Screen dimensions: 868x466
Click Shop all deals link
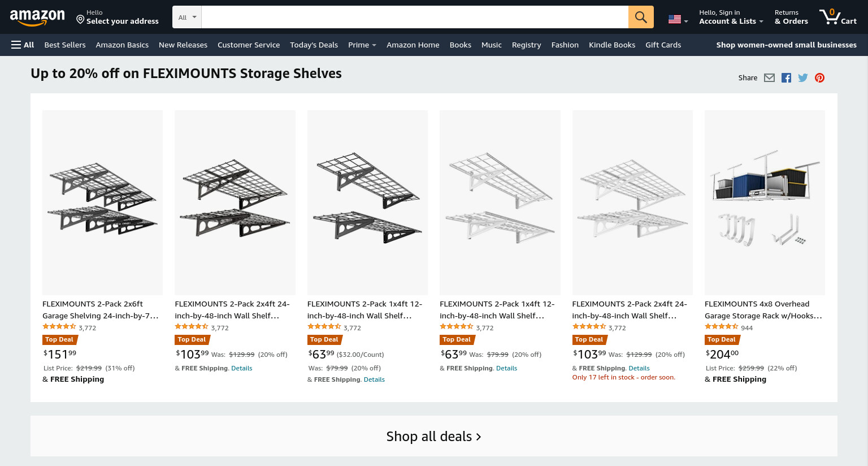(434, 437)
